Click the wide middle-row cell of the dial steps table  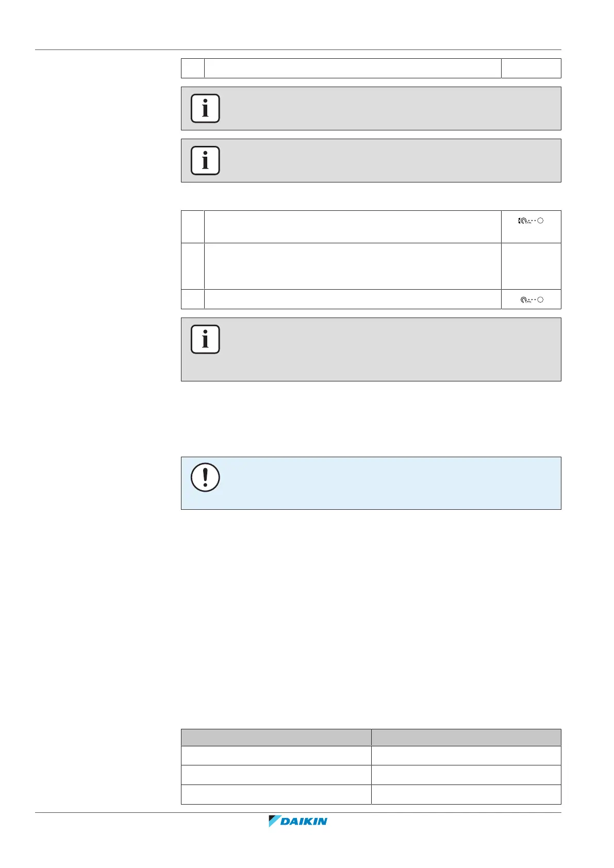click(x=353, y=266)
